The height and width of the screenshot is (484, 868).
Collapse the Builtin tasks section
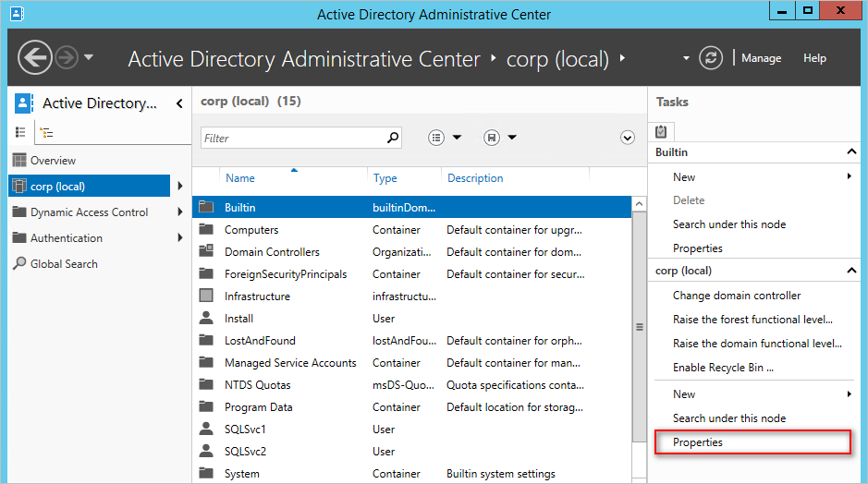pos(851,152)
